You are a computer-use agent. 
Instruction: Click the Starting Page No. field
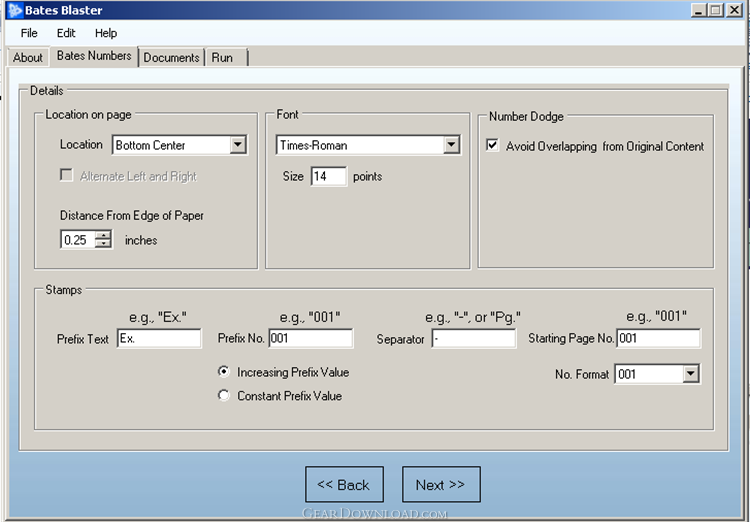[659, 338]
